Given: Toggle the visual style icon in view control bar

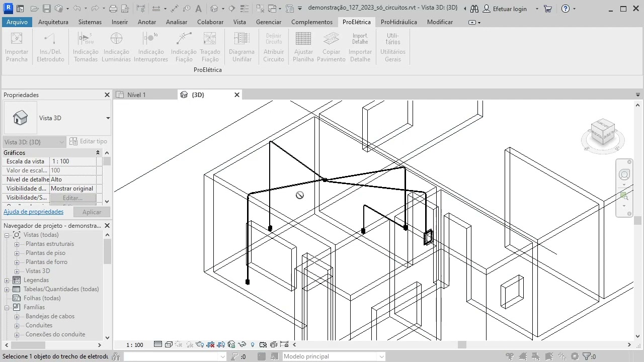Looking at the screenshot, I should (x=169, y=345).
